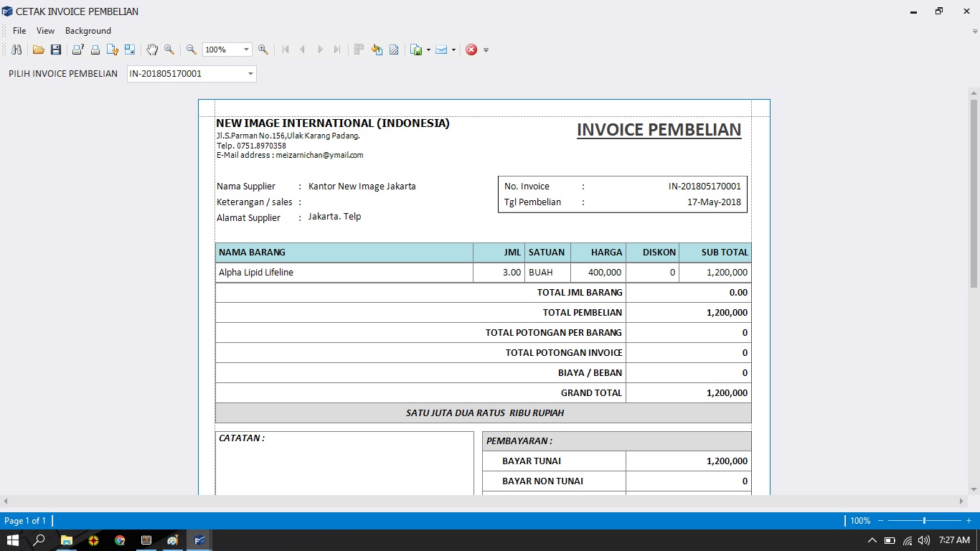Select the Hand pan tool
The width and height of the screenshot is (980, 551).
point(152,50)
